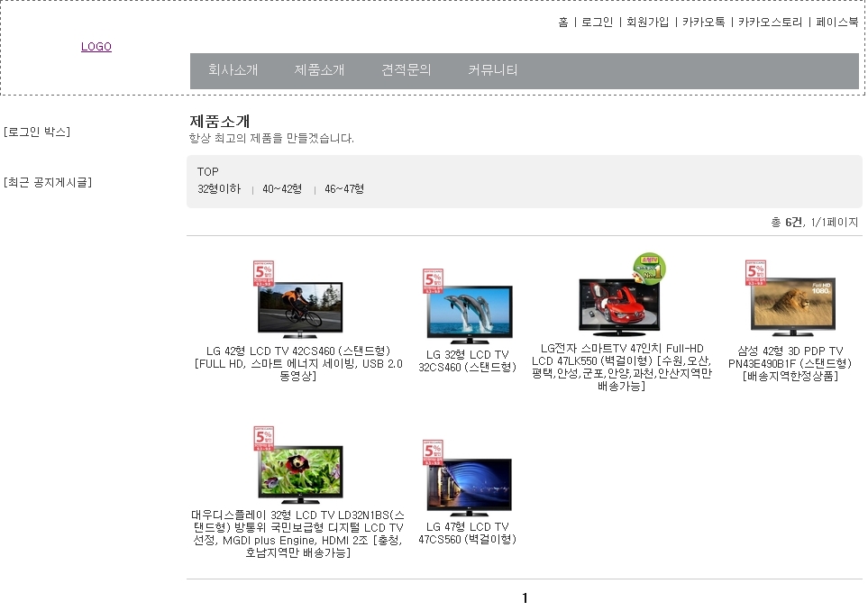Open the 제품소개 menu item
The image size is (868, 611).
pos(319,69)
